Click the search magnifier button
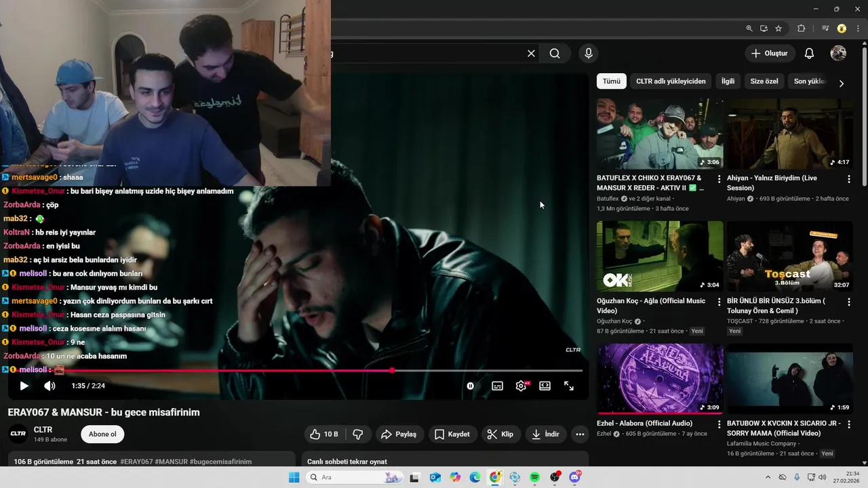 (555, 54)
